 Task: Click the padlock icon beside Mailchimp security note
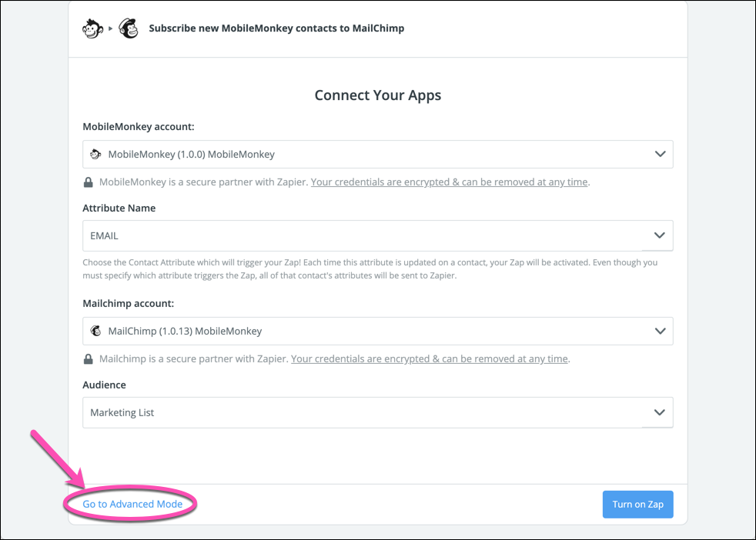coord(89,359)
